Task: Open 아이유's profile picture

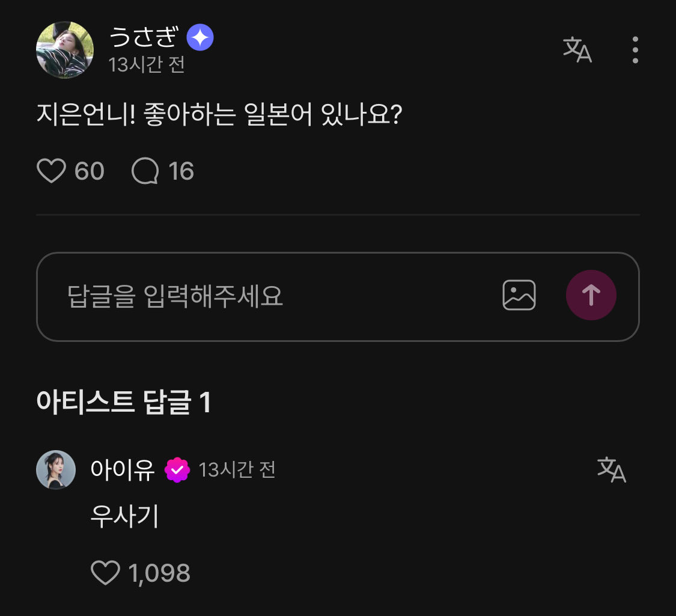Action: click(56, 469)
